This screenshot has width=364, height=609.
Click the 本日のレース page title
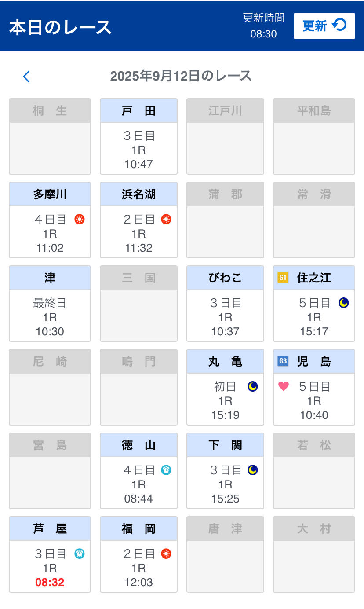(60, 27)
